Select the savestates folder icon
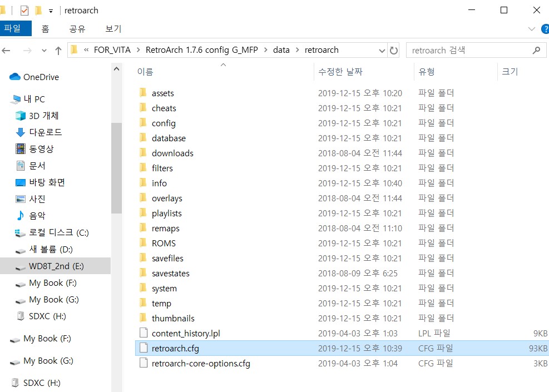The image size is (549, 392). pos(143,273)
